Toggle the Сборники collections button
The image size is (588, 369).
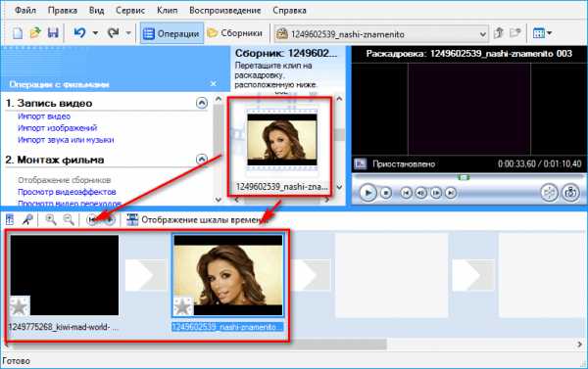tap(235, 33)
